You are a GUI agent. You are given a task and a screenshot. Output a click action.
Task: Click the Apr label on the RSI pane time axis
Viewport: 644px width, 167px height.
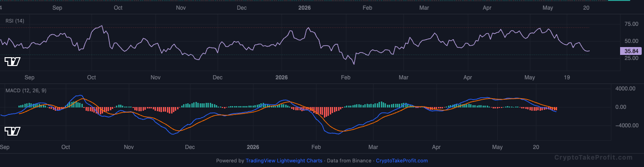pos(468,78)
